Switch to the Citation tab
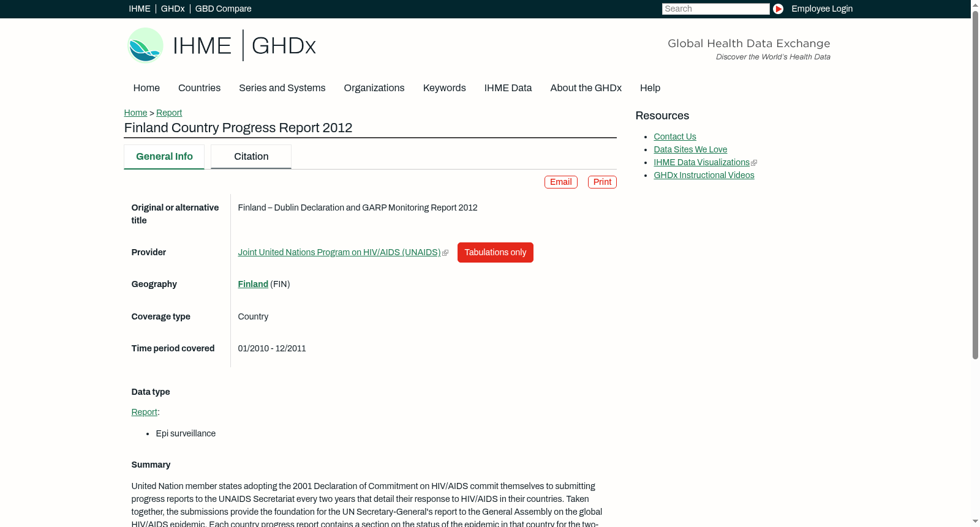This screenshot has width=980, height=527. pyautogui.click(x=251, y=157)
